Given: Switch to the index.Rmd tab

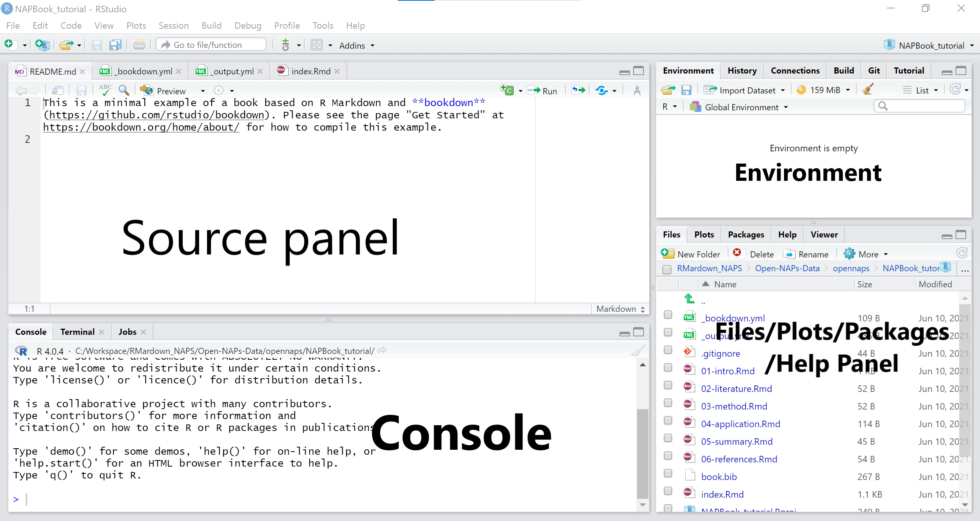Looking at the screenshot, I should (310, 71).
